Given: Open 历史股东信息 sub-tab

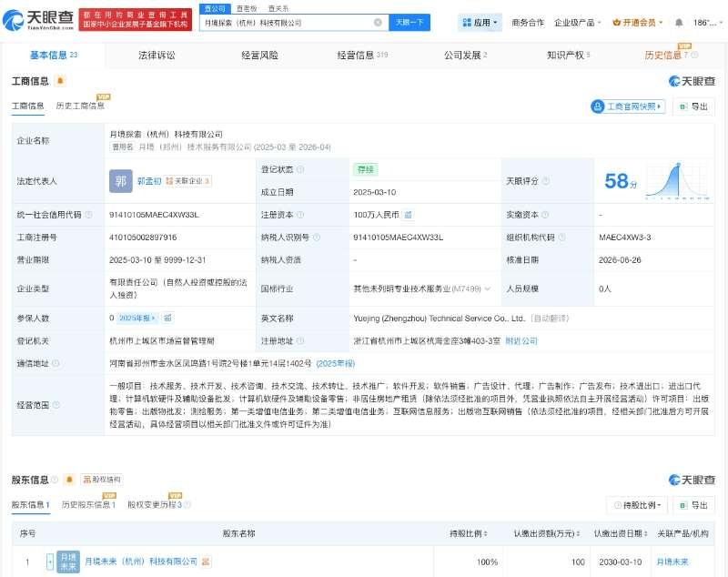Looking at the screenshot, I should tap(88, 504).
